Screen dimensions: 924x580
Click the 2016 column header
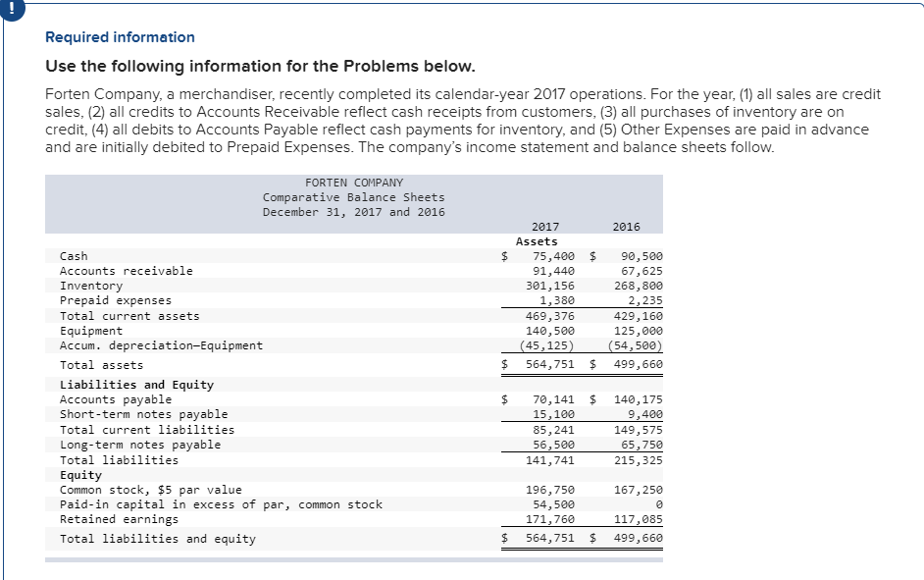[628, 227]
